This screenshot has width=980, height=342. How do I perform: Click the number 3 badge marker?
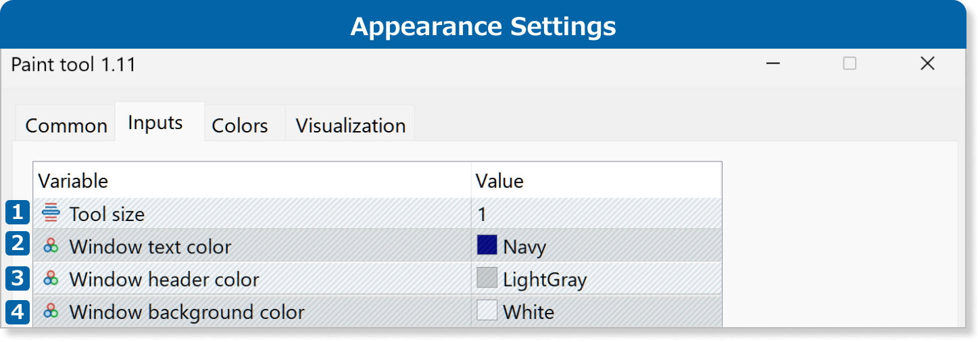[18, 277]
